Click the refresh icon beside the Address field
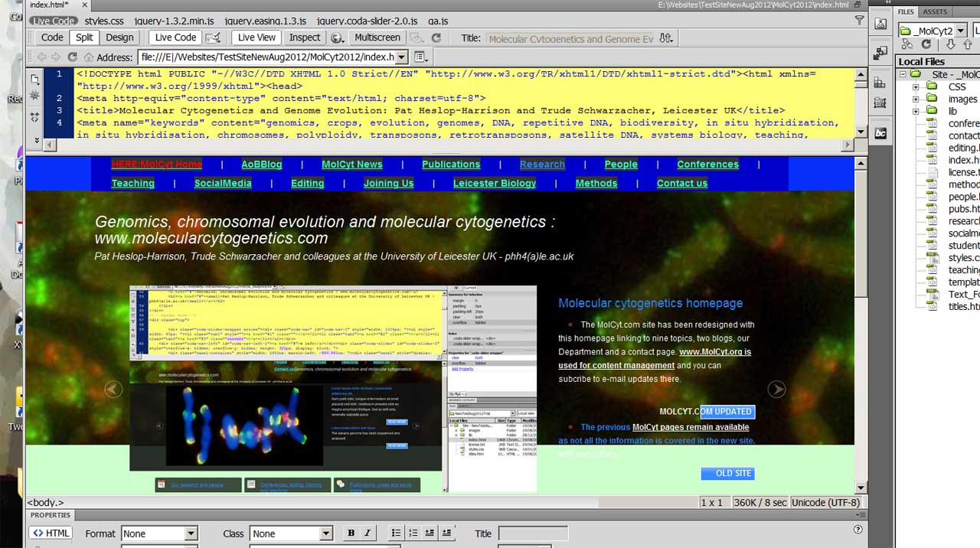 point(72,57)
